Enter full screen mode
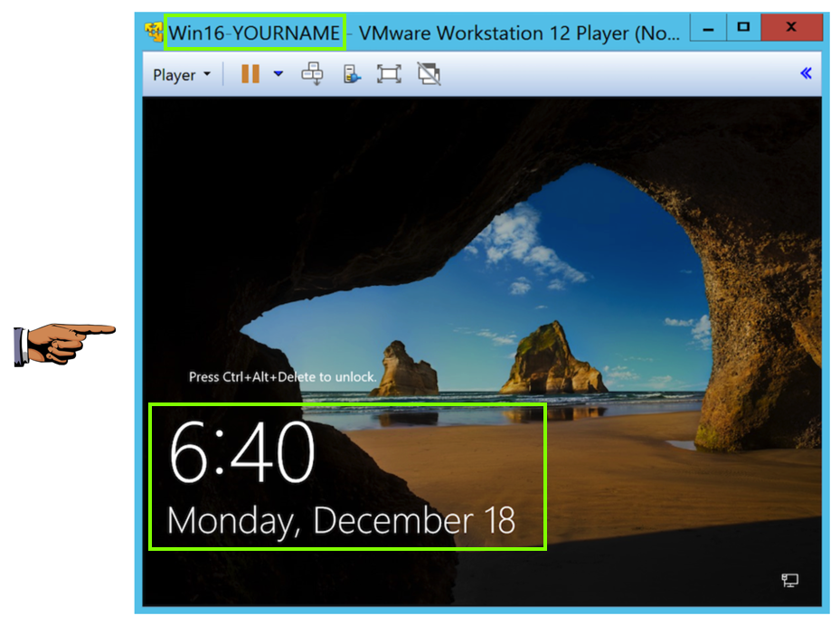Screen dimensions: 840x625 [x=389, y=74]
